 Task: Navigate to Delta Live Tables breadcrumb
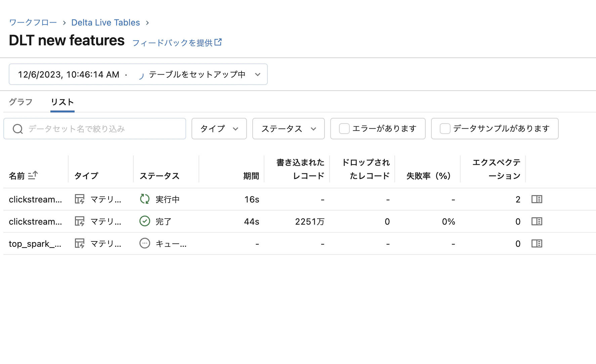click(x=105, y=22)
